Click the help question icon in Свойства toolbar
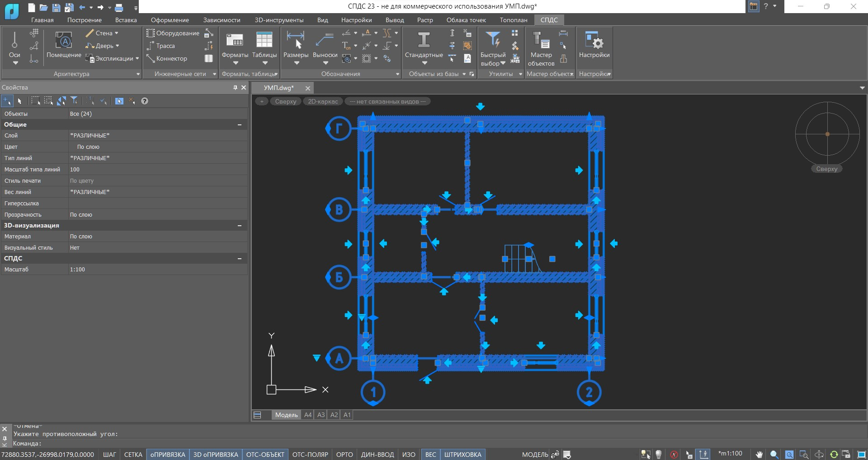 (x=145, y=101)
